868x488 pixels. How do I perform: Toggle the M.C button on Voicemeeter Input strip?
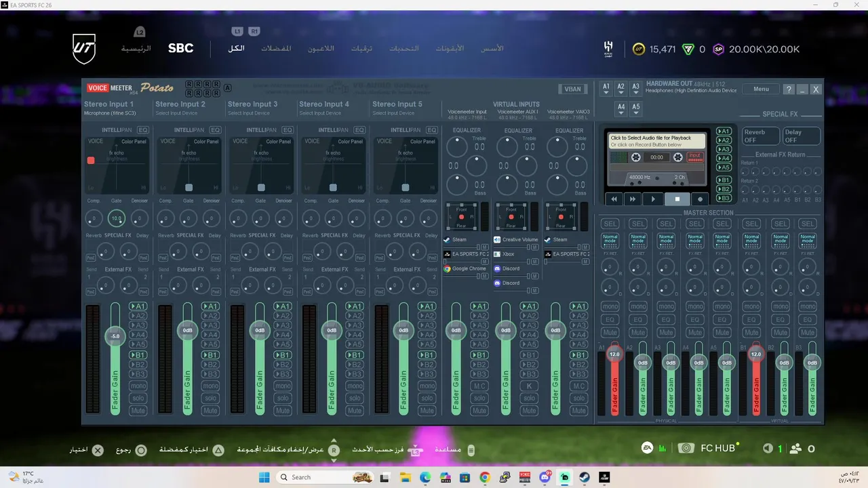[x=479, y=386]
